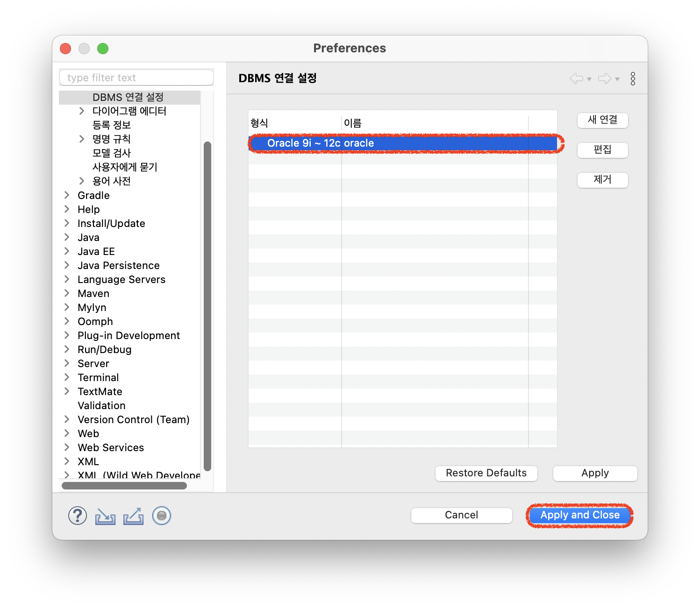Click the 형식 column header
This screenshot has width=700, height=609.
point(295,123)
